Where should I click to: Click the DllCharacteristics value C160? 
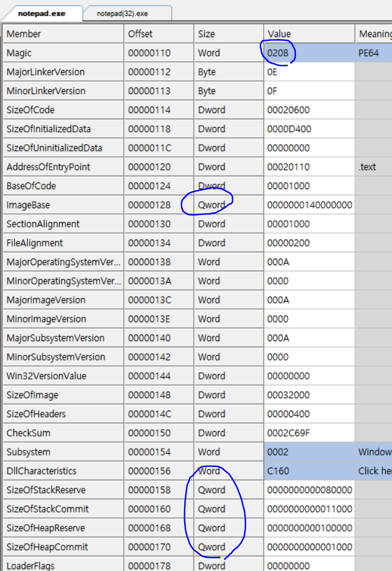tap(309, 471)
